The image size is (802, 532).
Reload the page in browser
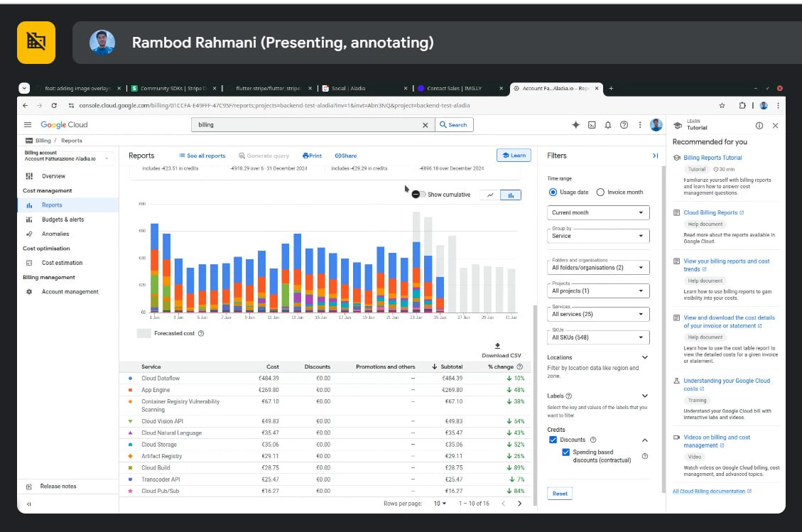pyautogui.click(x=54, y=105)
